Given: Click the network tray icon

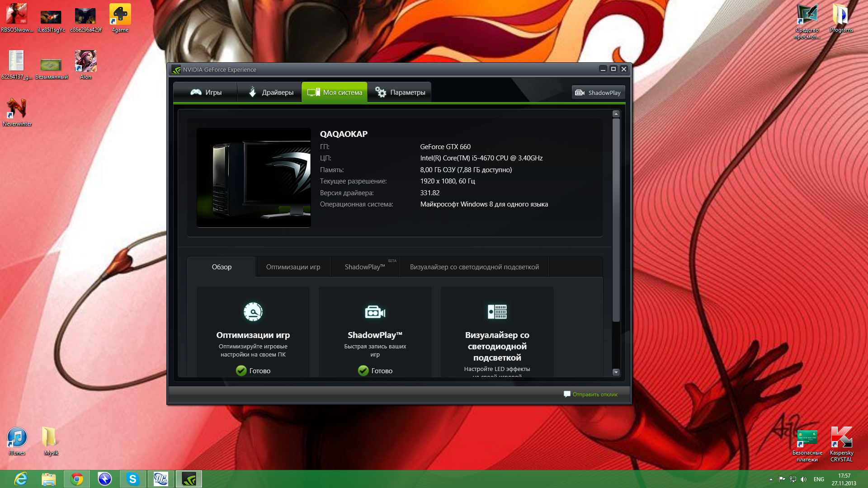Looking at the screenshot, I should [793, 479].
